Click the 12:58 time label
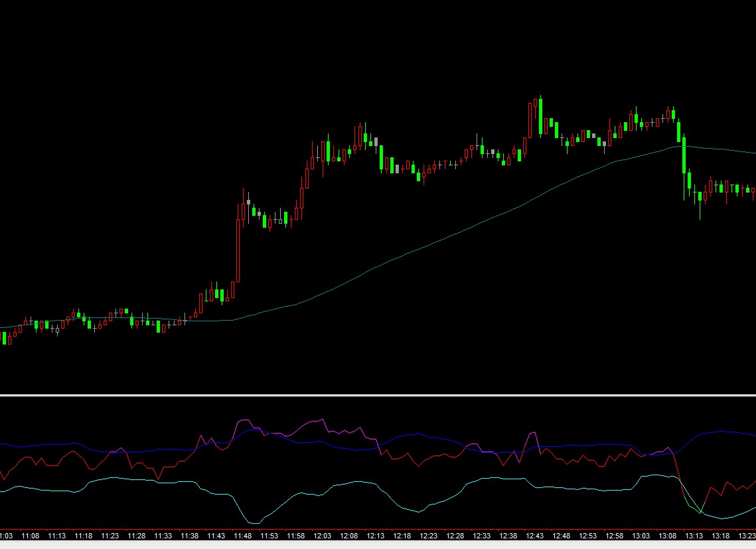Screen dimensions: 756x549 pos(614,536)
